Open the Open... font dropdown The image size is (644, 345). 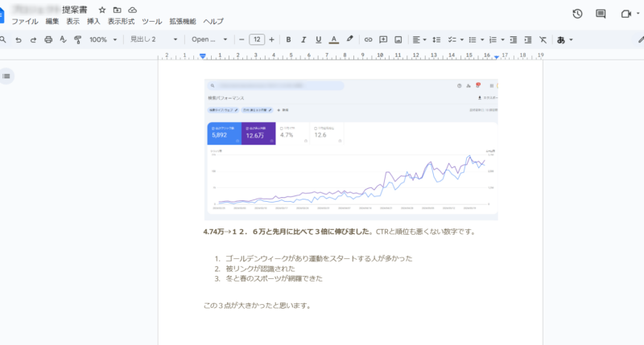pos(209,39)
